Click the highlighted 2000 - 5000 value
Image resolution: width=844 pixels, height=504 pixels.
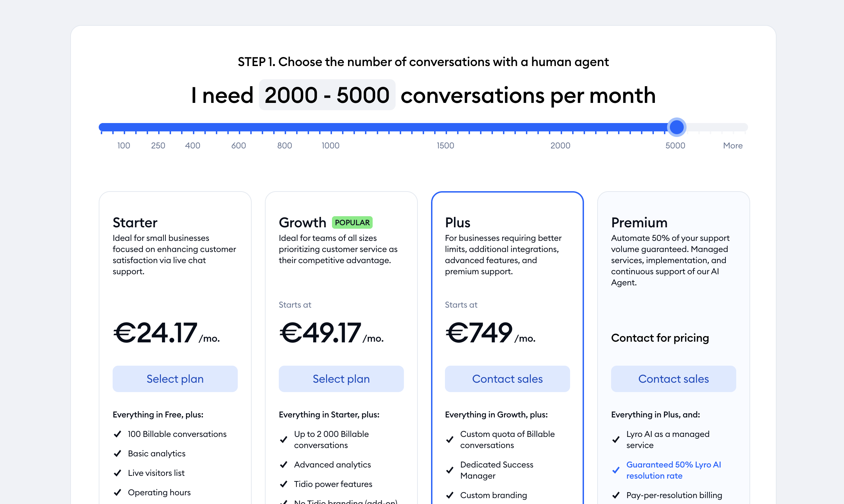pyautogui.click(x=327, y=95)
